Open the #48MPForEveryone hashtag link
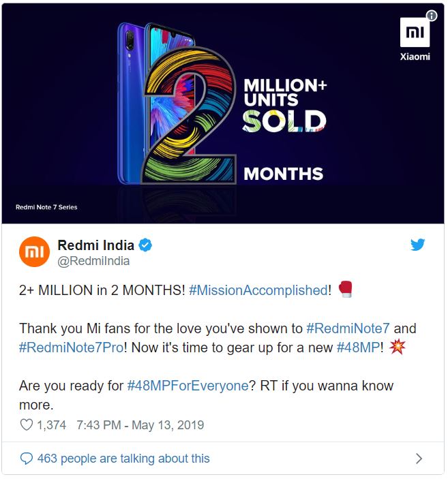 [188, 386]
